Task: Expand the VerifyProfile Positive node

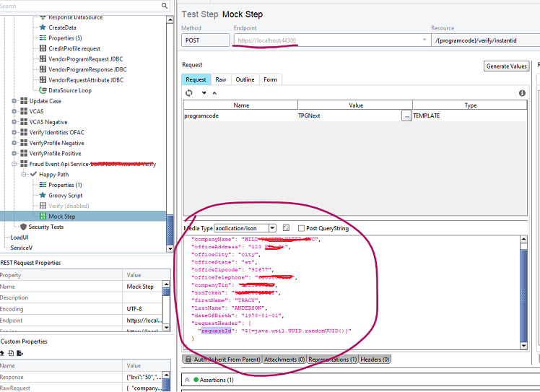Action: coord(14,153)
